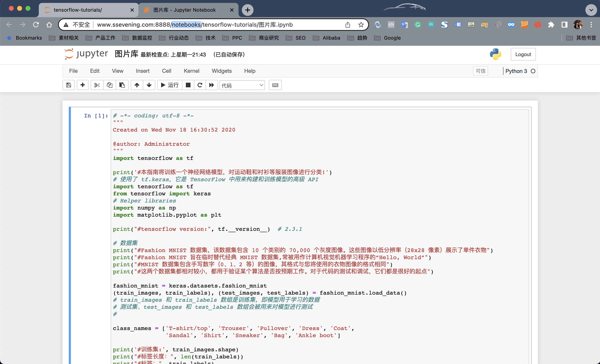The height and width of the screenshot is (364, 600).
Task: Click the Add cell below icon
Action: click(x=83, y=85)
